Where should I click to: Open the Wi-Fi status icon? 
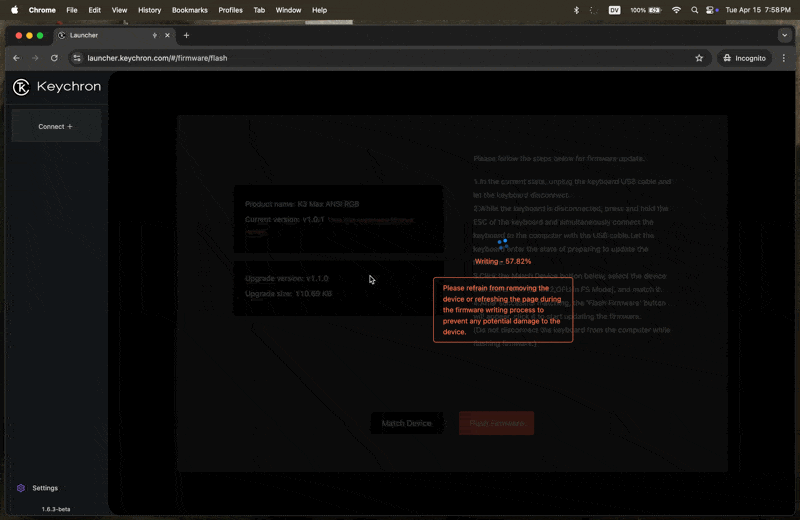pyautogui.click(x=676, y=10)
